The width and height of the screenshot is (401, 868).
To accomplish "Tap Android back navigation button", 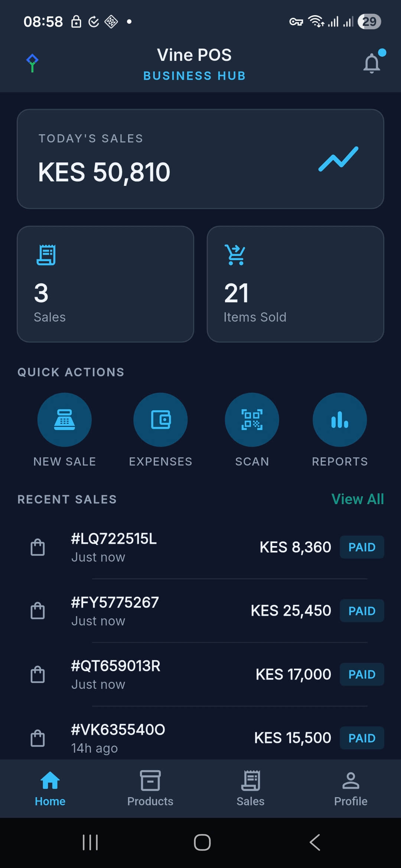I will click(314, 842).
